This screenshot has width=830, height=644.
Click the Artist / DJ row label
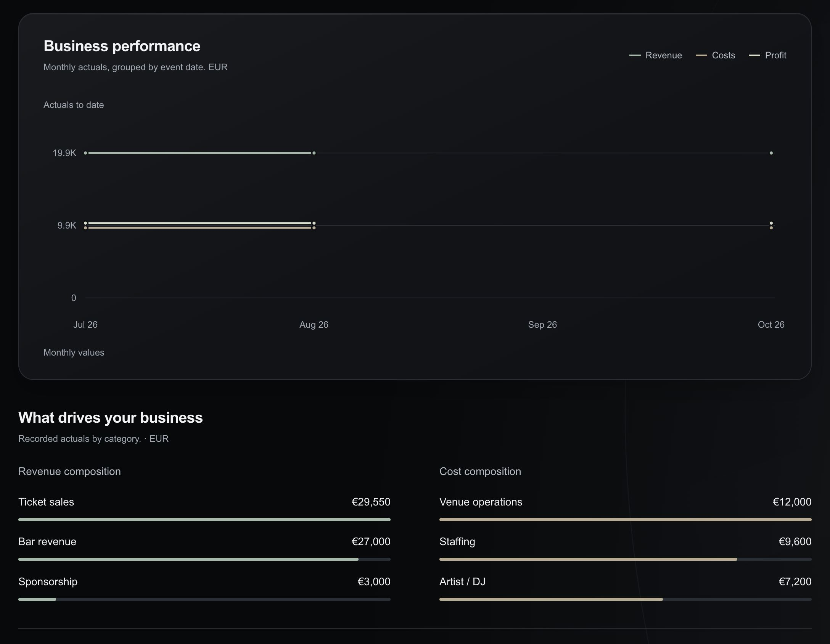(462, 581)
